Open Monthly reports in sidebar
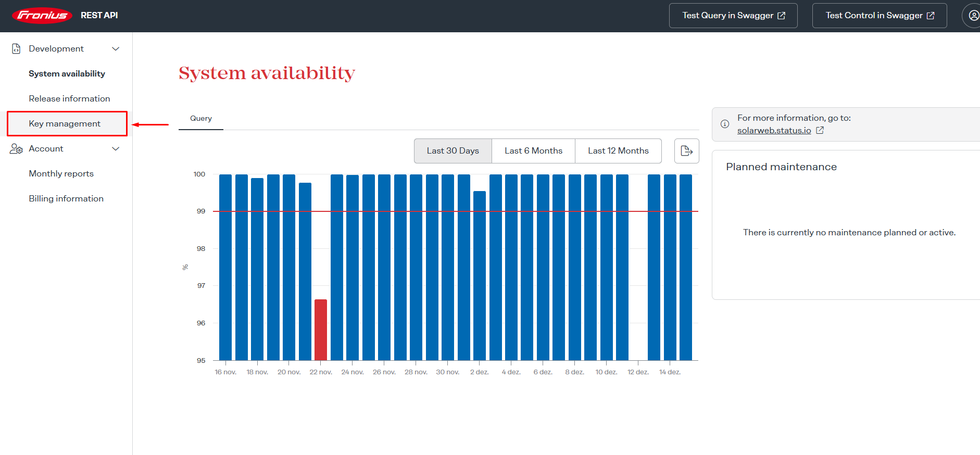This screenshot has width=980, height=455. (61, 174)
